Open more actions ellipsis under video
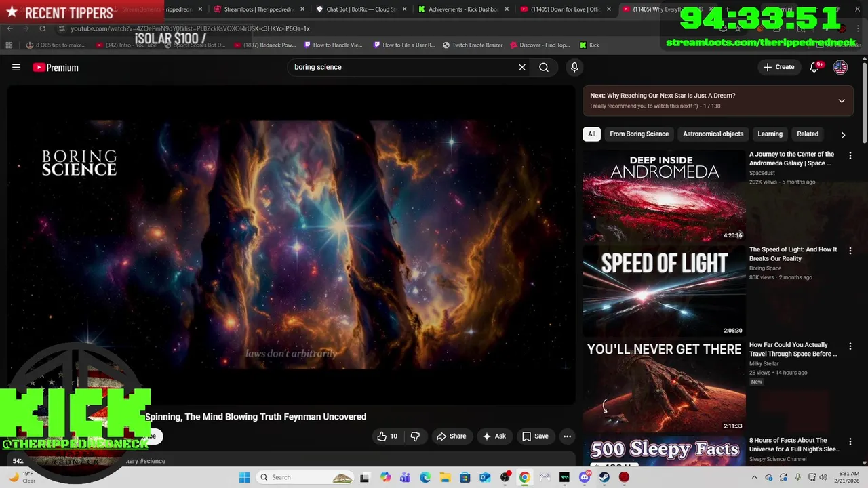The height and width of the screenshot is (488, 868). [x=568, y=436]
